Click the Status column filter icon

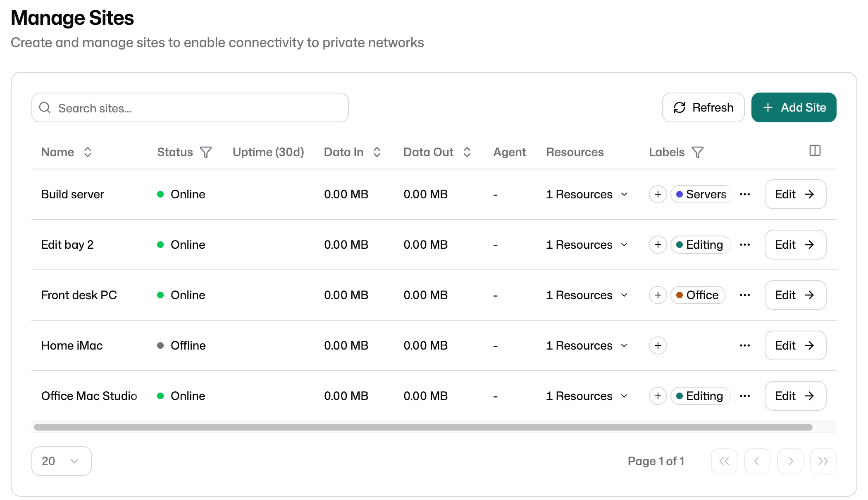(206, 152)
